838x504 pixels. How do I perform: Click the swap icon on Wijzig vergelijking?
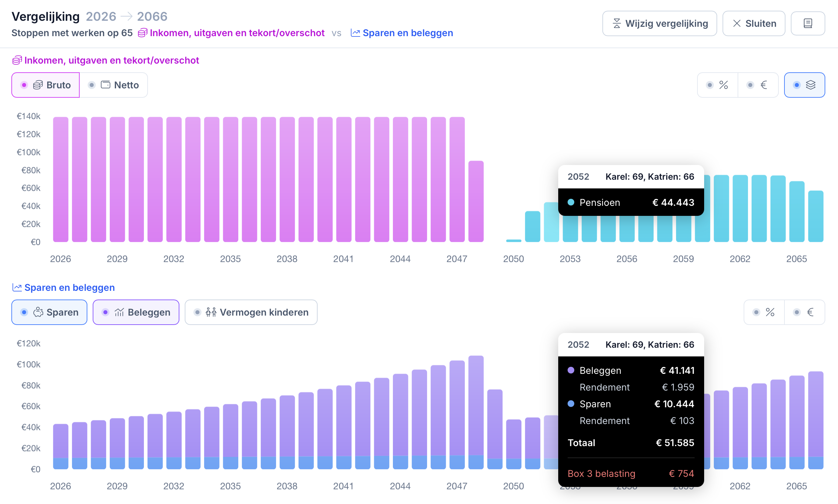pos(616,23)
